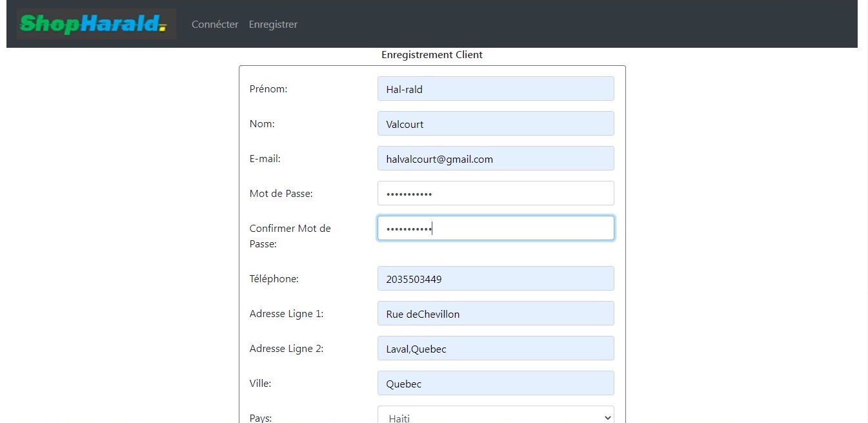Click the Mot de Passe field

tap(495, 194)
